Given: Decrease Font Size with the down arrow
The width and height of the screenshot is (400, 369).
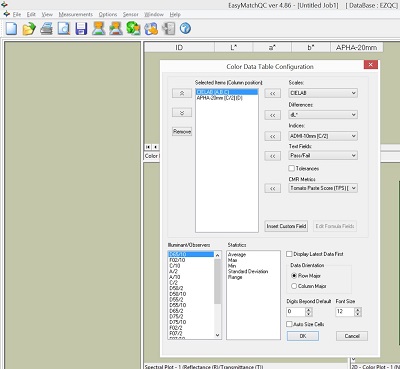Looking at the screenshot, I should pos(358,314).
